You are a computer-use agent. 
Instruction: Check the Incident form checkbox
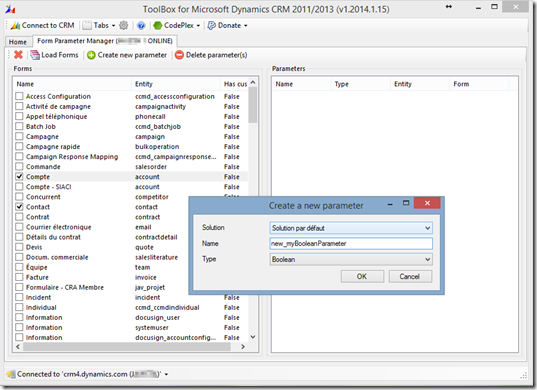tap(20, 297)
